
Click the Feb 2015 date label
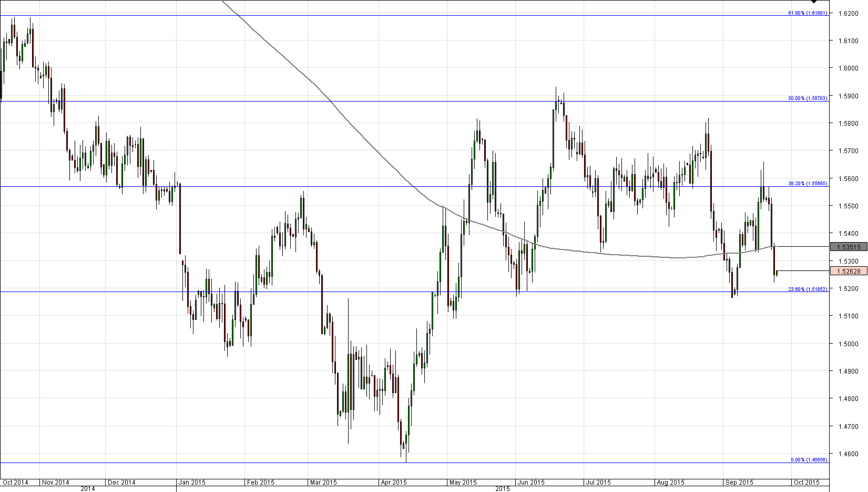pyautogui.click(x=261, y=482)
